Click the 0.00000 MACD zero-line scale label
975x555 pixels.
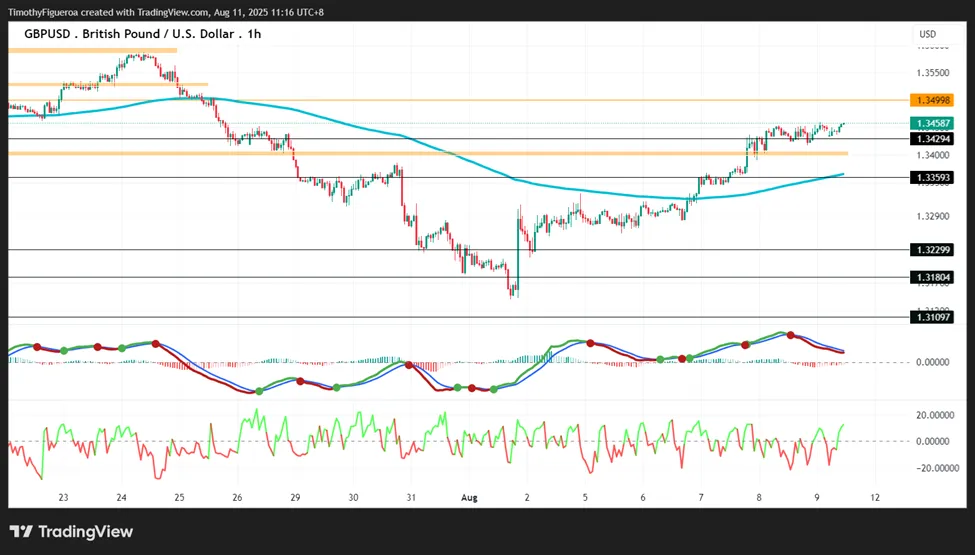point(933,362)
